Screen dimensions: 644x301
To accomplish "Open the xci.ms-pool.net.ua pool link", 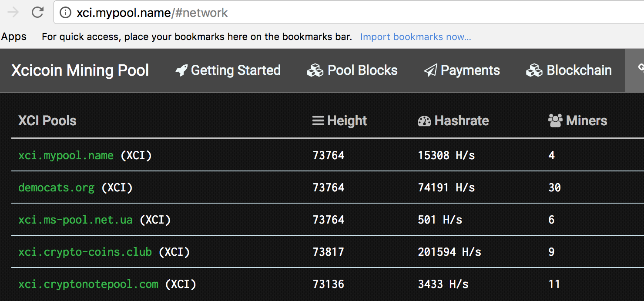I will pyautogui.click(x=75, y=220).
